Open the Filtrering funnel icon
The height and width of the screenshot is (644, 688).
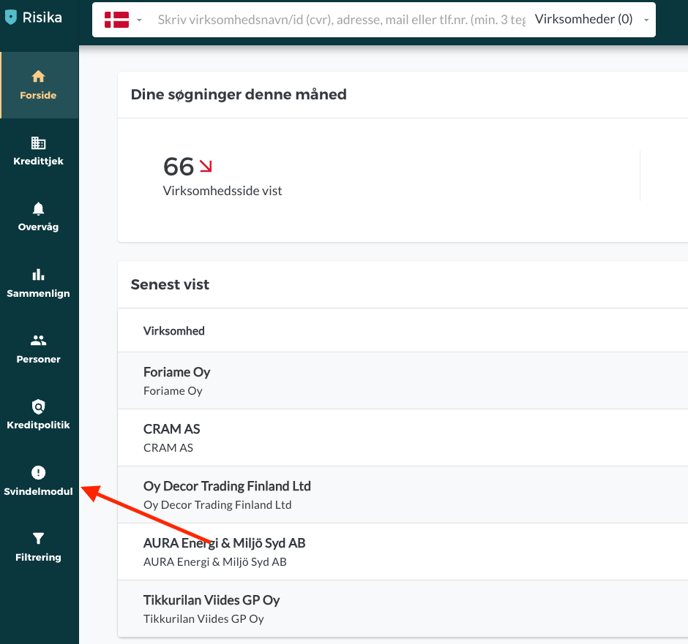click(x=38, y=538)
